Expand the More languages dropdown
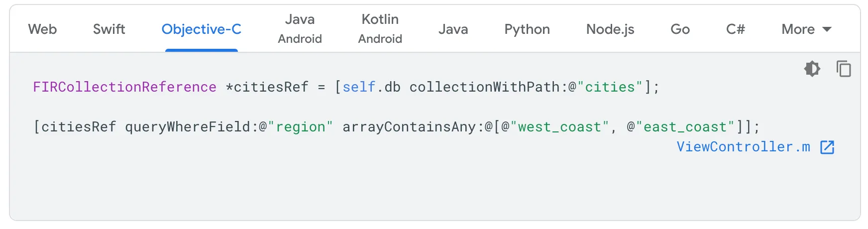The height and width of the screenshot is (229, 868). coord(806,29)
